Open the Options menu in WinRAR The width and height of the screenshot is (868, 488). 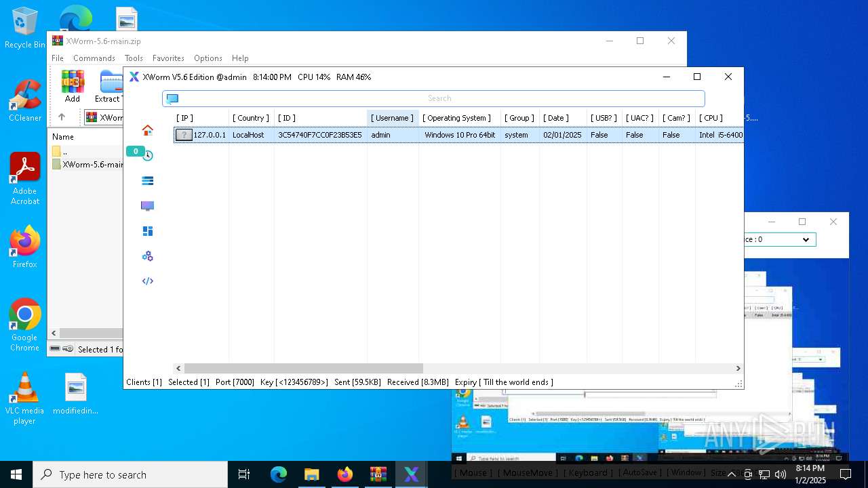208,58
